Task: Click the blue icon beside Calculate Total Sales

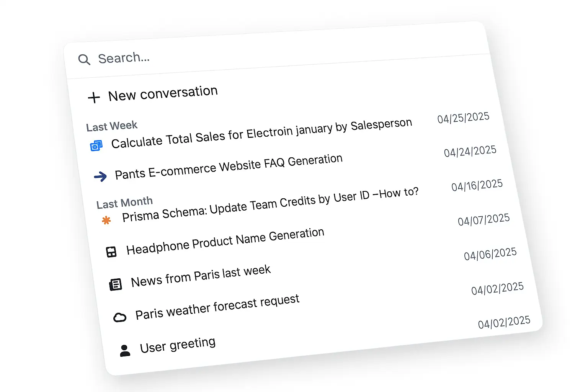Action: 96,146
